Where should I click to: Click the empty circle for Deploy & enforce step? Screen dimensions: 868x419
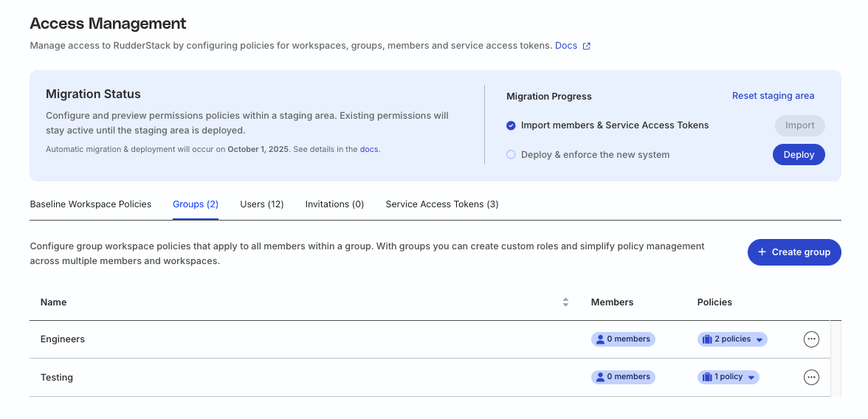pos(511,154)
